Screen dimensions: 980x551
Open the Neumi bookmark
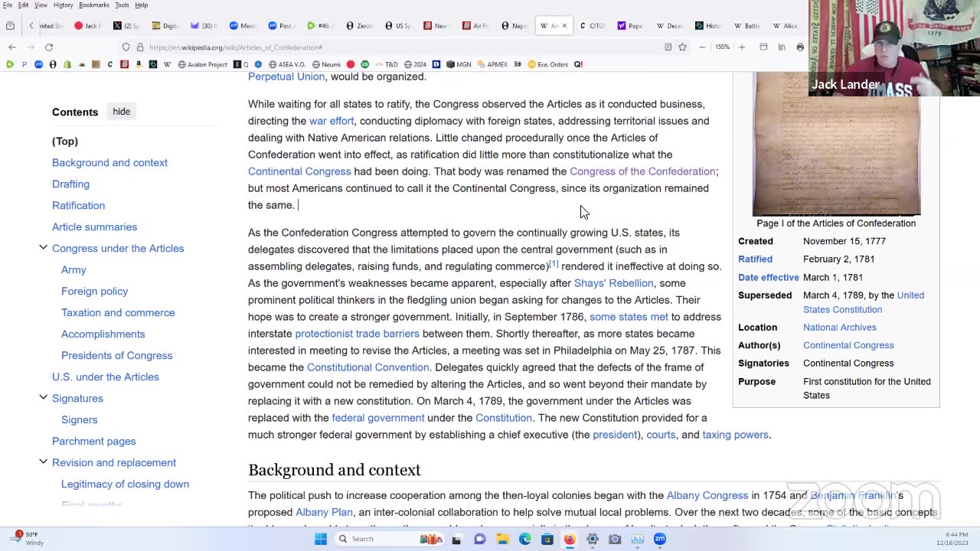point(325,64)
